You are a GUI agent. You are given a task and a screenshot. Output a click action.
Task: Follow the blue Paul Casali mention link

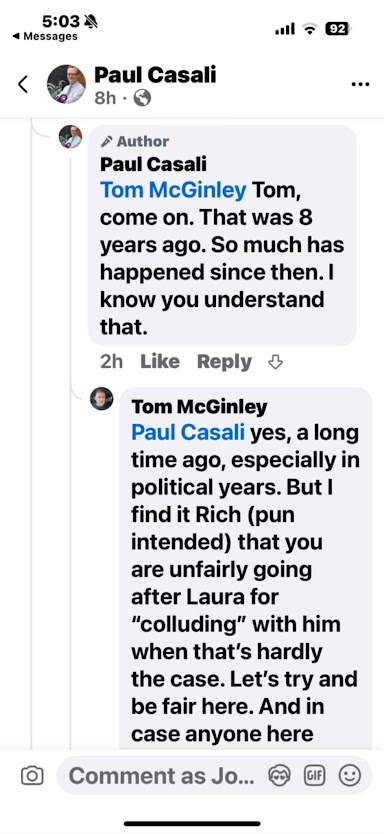188,432
